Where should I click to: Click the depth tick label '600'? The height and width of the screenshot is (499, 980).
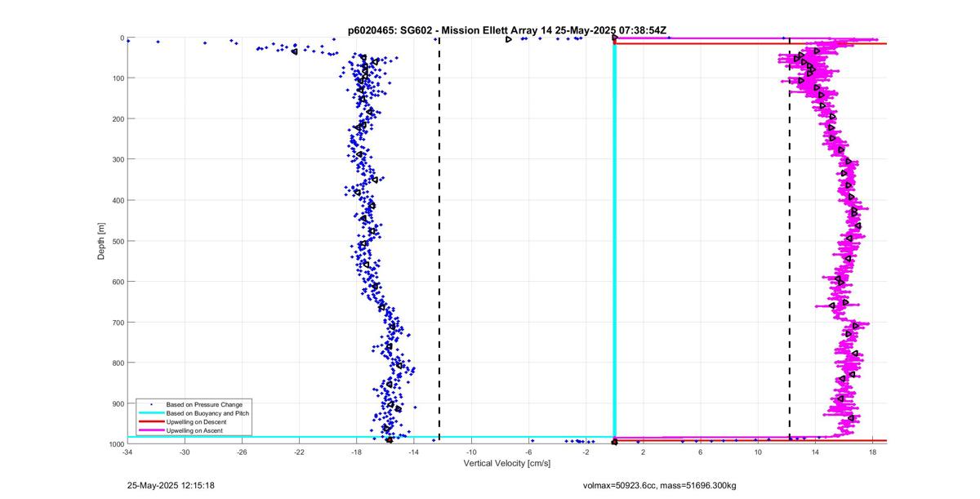pos(118,282)
